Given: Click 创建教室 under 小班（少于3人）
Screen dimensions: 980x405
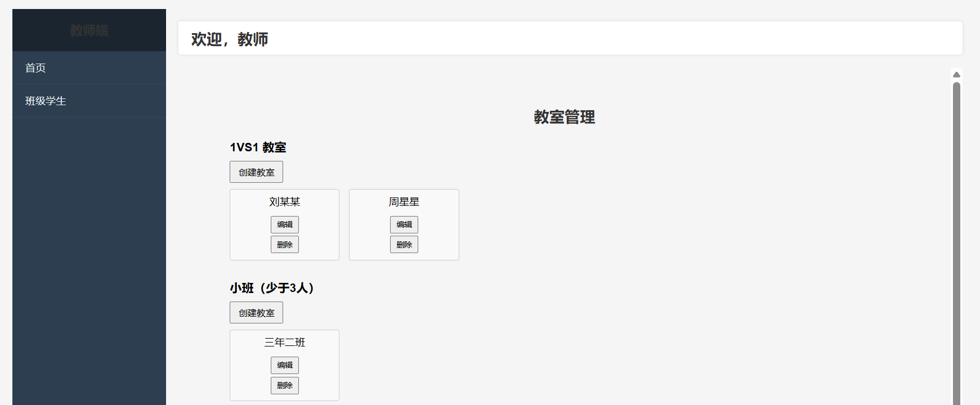Looking at the screenshot, I should click(256, 312).
